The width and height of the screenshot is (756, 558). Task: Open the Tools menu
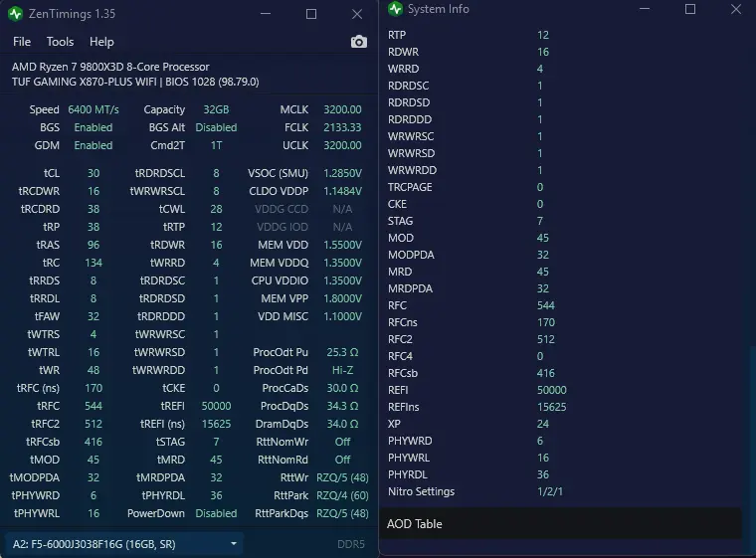61,42
